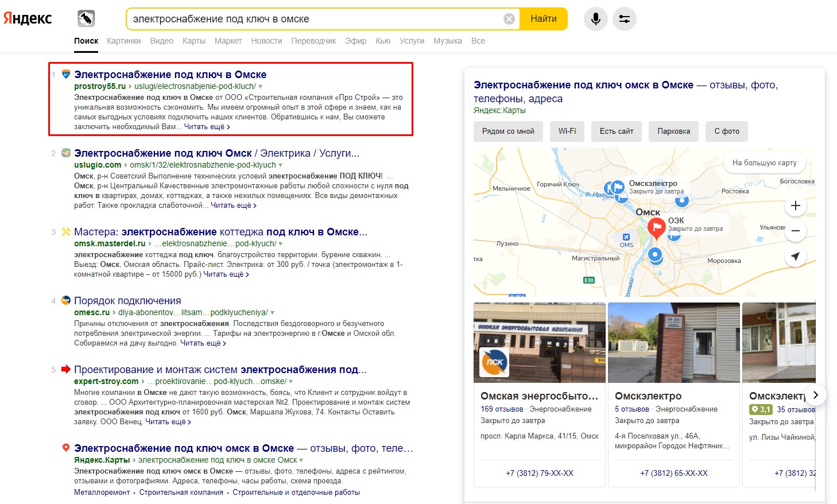Open the Порядок подключения result

pyautogui.click(x=127, y=301)
